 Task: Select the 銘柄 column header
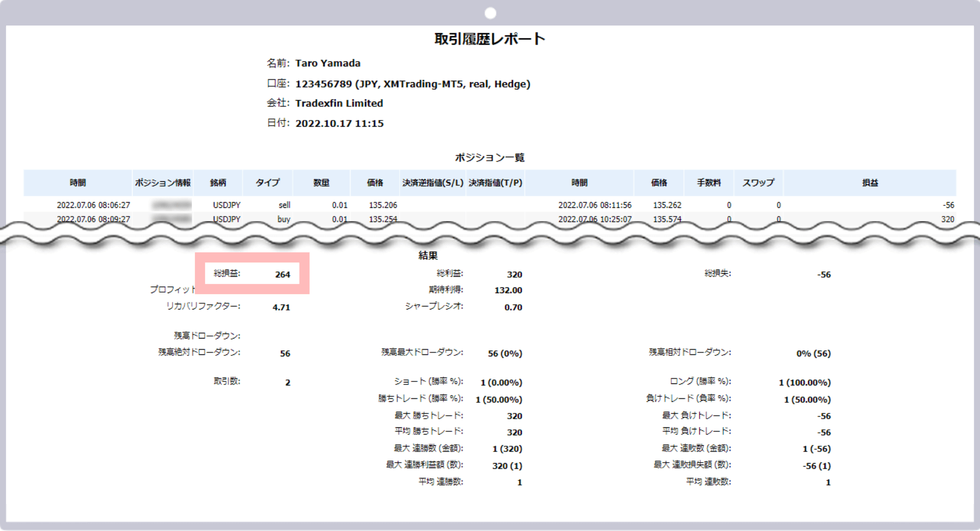(x=218, y=183)
